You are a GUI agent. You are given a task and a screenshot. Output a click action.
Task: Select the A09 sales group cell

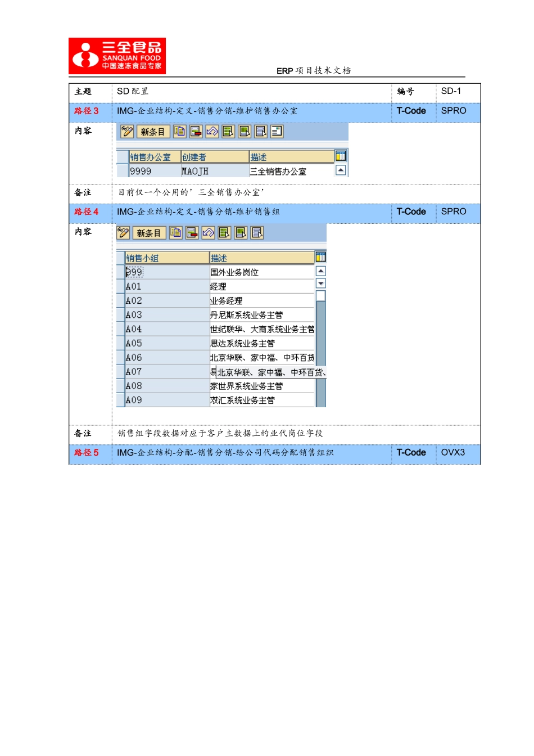click(167, 400)
